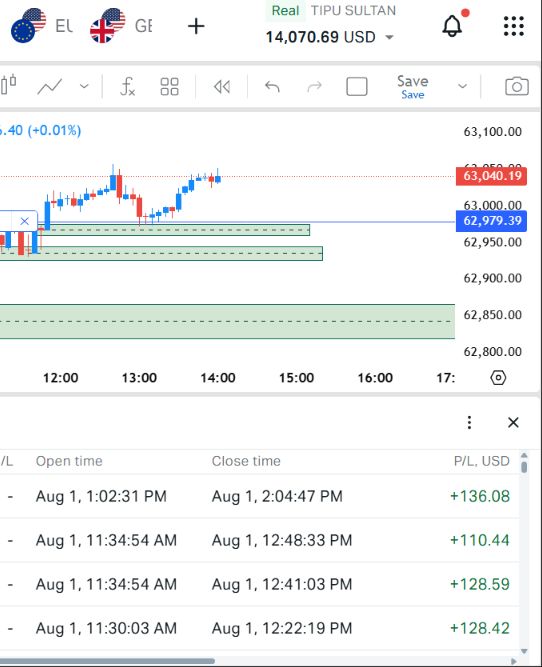Click the horizontal scrollbar in history table
Viewport: 542px width, 667px height.
107,661
